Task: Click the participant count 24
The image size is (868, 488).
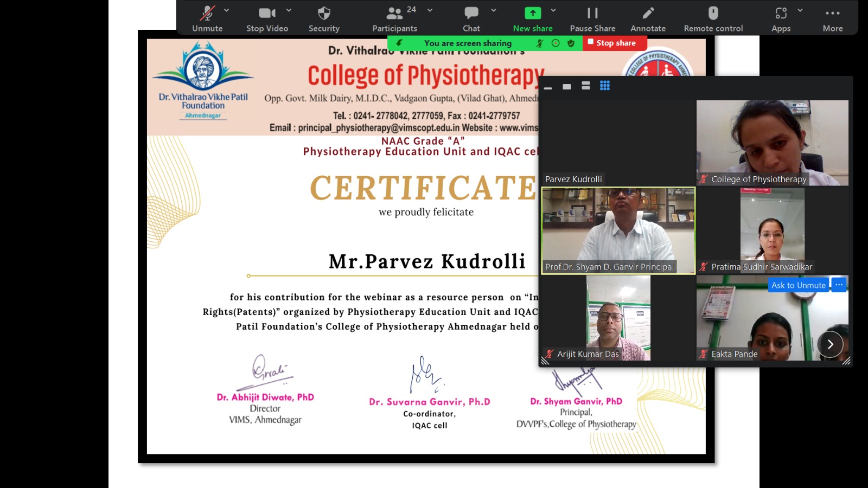Action: tap(412, 9)
